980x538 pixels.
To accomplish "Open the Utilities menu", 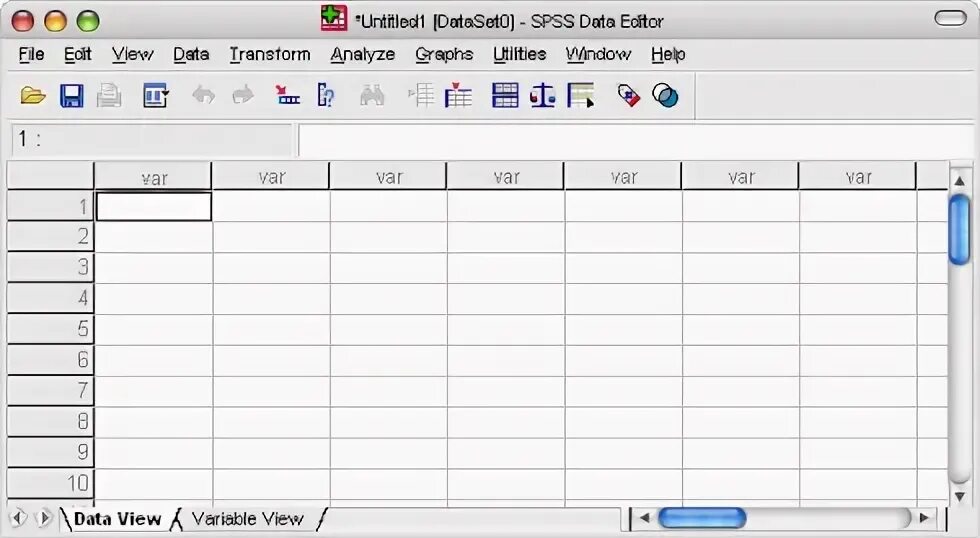I will 519,54.
